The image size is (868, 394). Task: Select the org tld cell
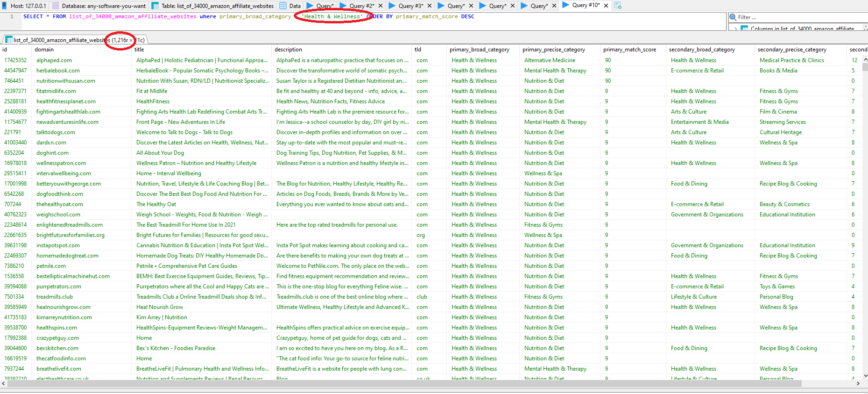pos(429,235)
